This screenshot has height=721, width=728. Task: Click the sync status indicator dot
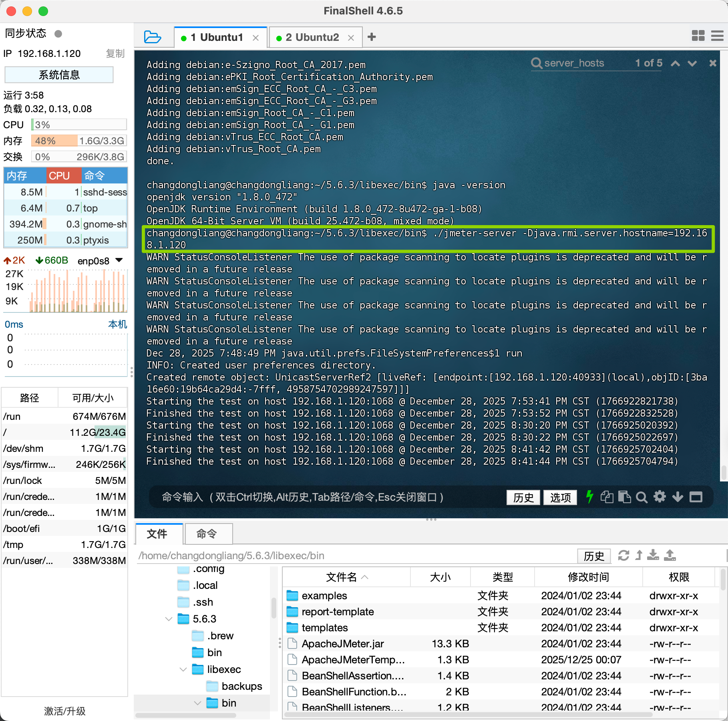58,34
